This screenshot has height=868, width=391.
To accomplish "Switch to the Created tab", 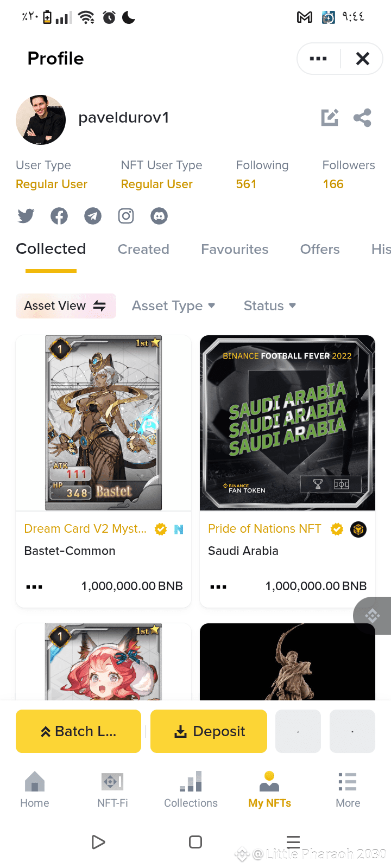I will [x=143, y=249].
